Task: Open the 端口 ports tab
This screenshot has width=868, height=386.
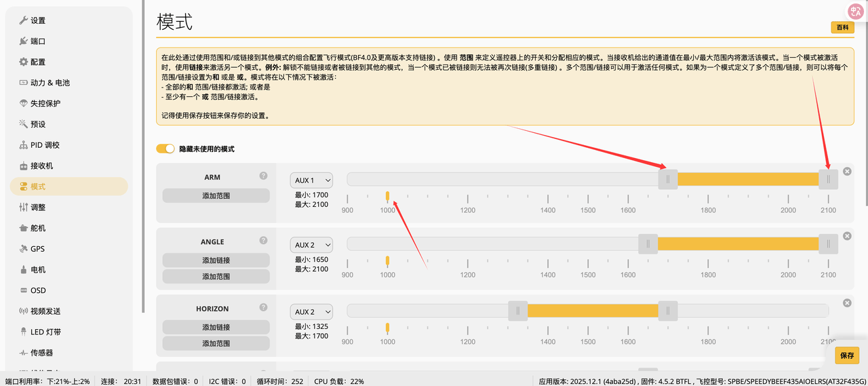Action: click(x=32, y=41)
